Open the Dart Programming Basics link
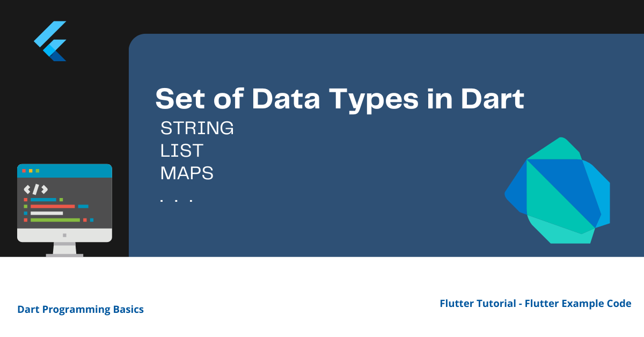Viewport: 644px width, 337px height. point(80,309)
